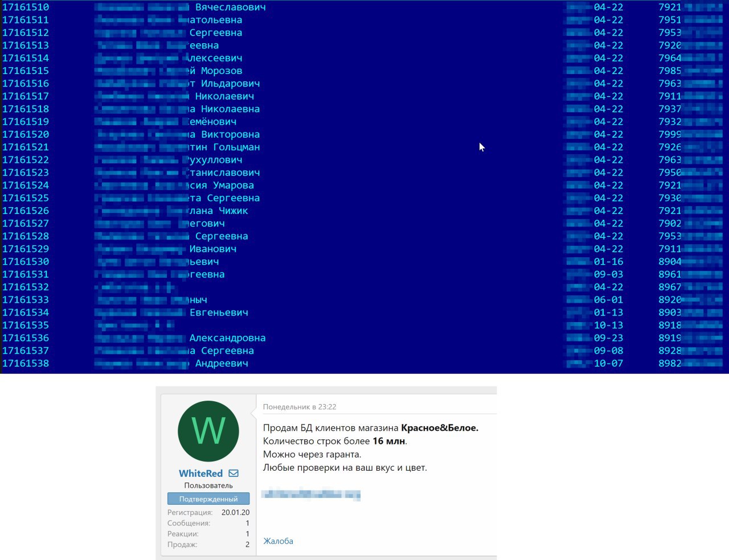Click the name Чижик

coord(234,211)
